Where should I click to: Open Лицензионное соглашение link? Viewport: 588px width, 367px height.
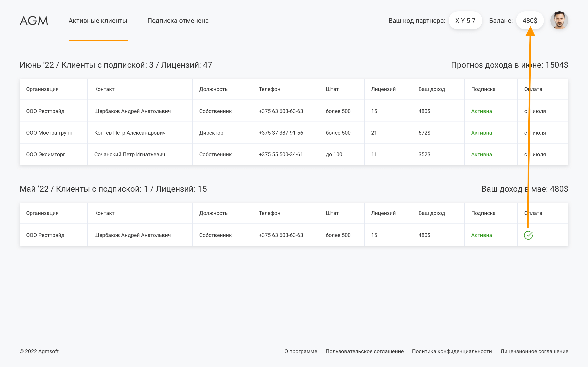tap(534, 351)
